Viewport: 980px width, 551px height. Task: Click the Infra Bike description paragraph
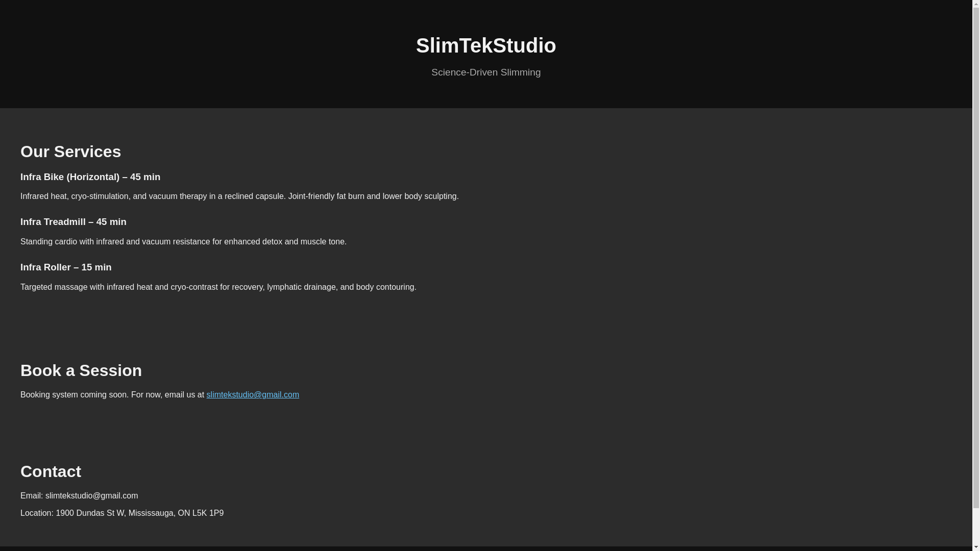click(x=239, y=196)
